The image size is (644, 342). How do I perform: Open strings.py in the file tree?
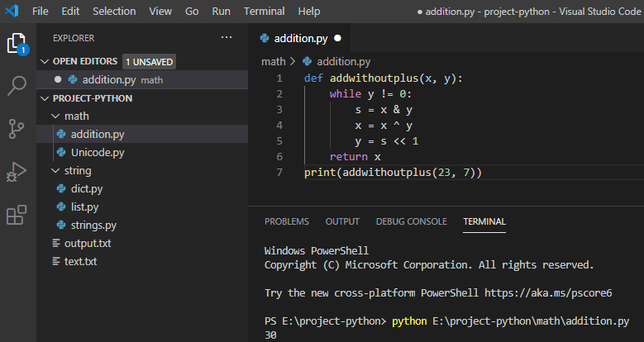[x=142, y=225]
